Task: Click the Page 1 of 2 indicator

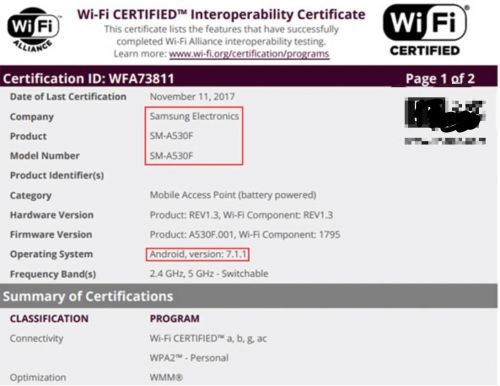Action: pos(440,79)
